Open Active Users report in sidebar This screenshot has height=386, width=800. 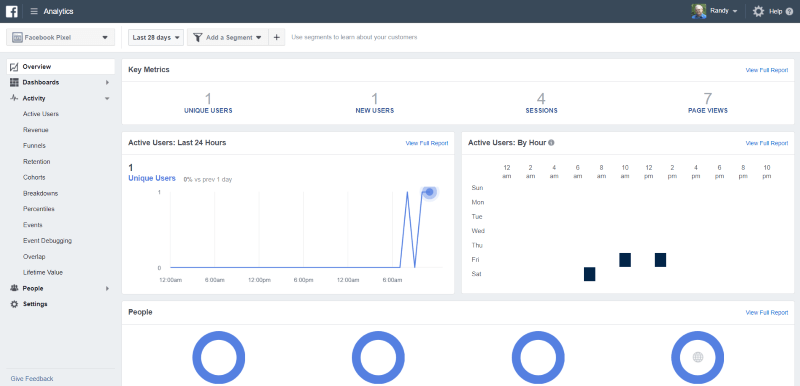coord(41,114)
